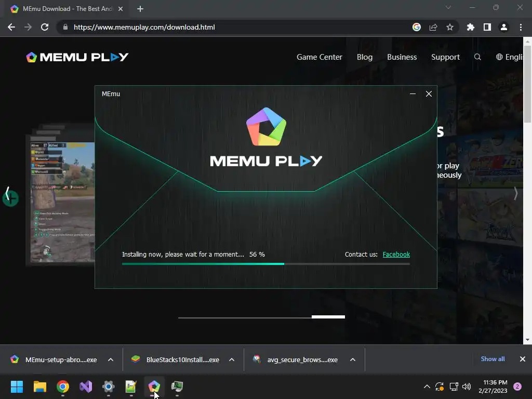Screen dimensions: 532x399
Task: Click the forward navigation arrow
Action: 28,27
